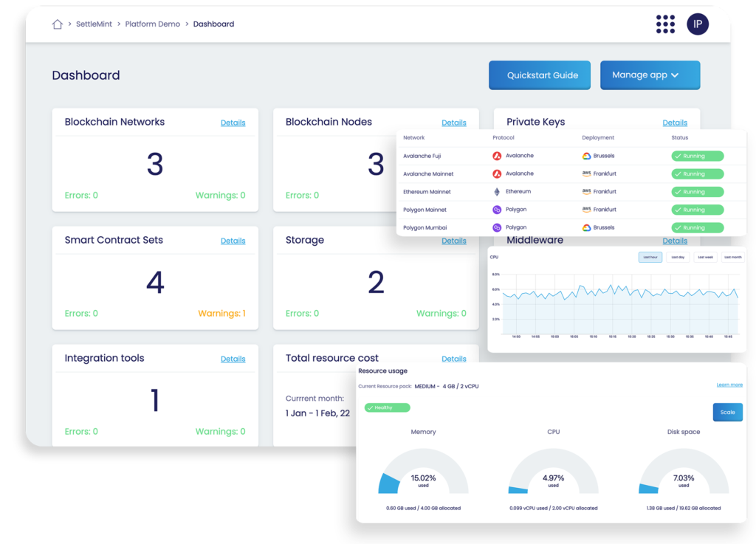756x544 pixels.
Task: Click 'MEDIUM – 4 GB / 2 vCPU' text
Action: point(447,387)
